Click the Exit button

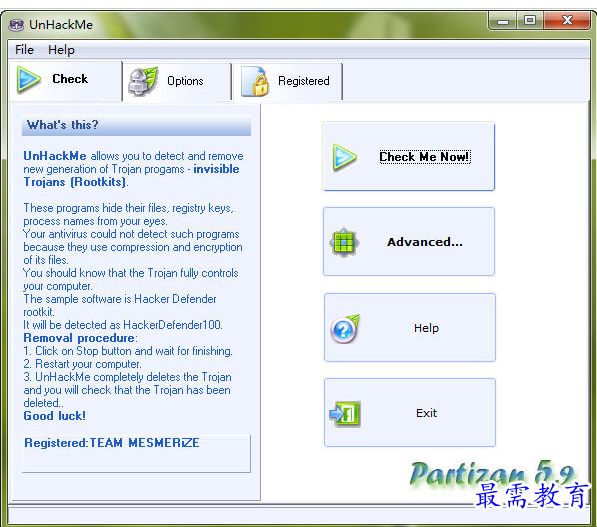pos(410,412)
